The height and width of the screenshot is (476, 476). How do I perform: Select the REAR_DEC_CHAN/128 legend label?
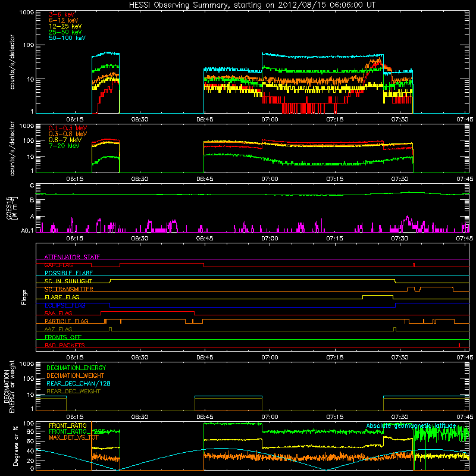[x=79, y=384]
